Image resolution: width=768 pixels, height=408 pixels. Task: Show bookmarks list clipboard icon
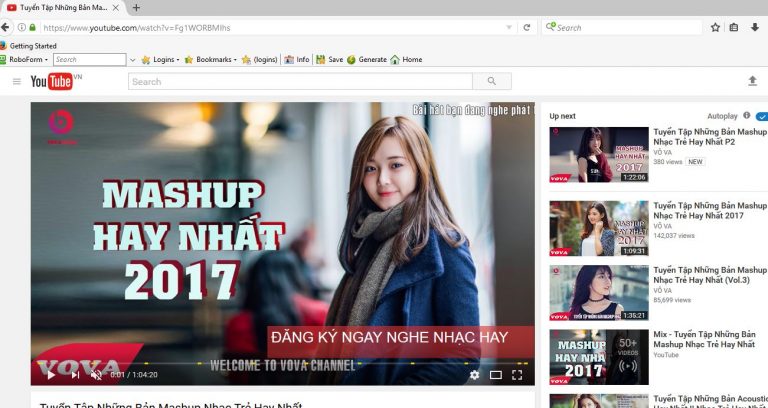point(734,27)
